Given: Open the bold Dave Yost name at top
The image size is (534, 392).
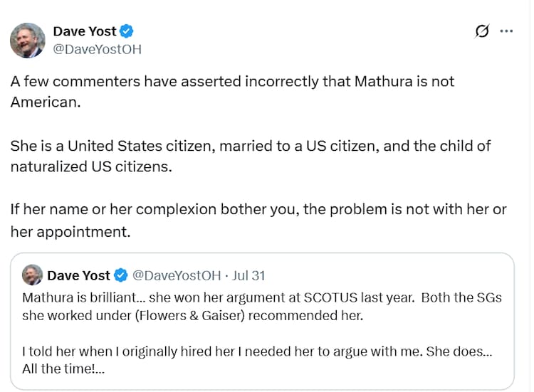Looking at the screenshot, I should 85,31.
